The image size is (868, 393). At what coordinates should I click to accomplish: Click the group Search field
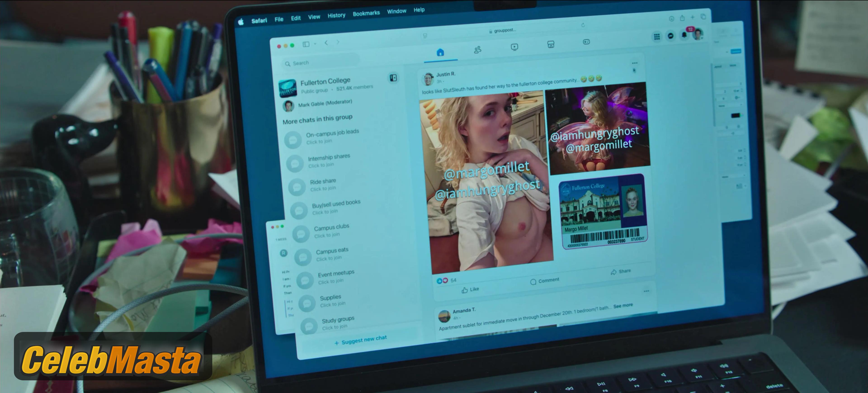tap(320, 62)
